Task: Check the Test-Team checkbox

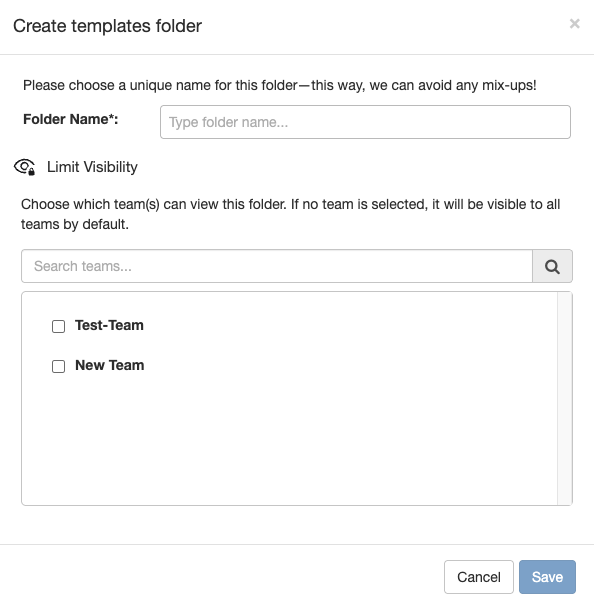Action: coord(58,326)
